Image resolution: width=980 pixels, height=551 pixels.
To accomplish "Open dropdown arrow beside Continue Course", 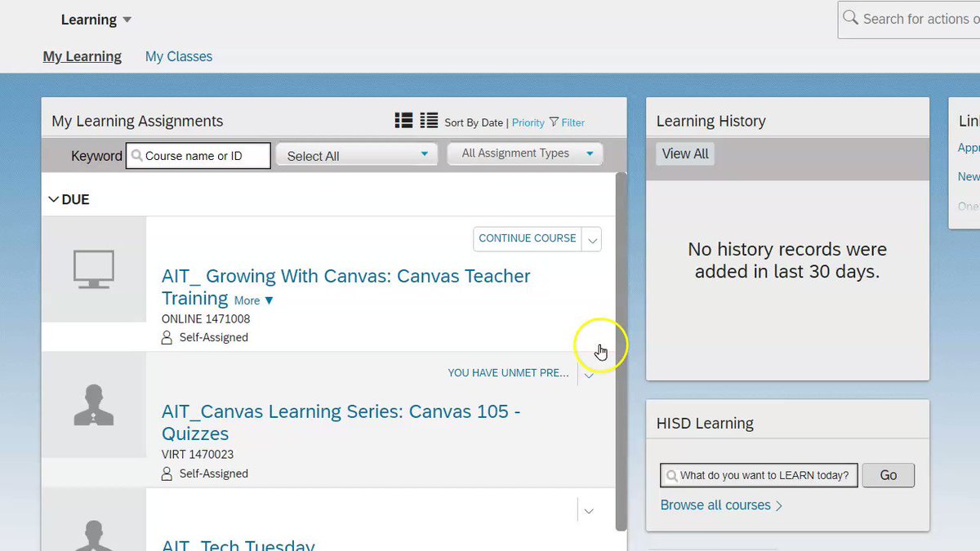I will pos(592,239).
